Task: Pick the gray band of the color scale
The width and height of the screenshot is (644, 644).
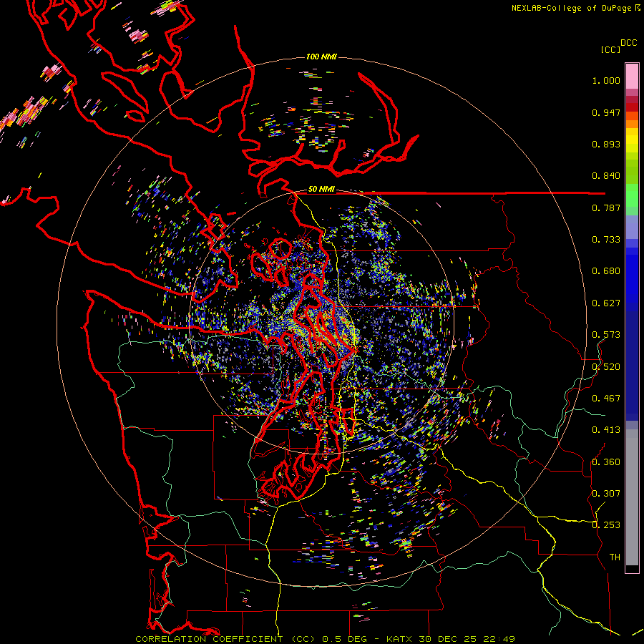Action: pyautogui.click(x=632, y=497)
